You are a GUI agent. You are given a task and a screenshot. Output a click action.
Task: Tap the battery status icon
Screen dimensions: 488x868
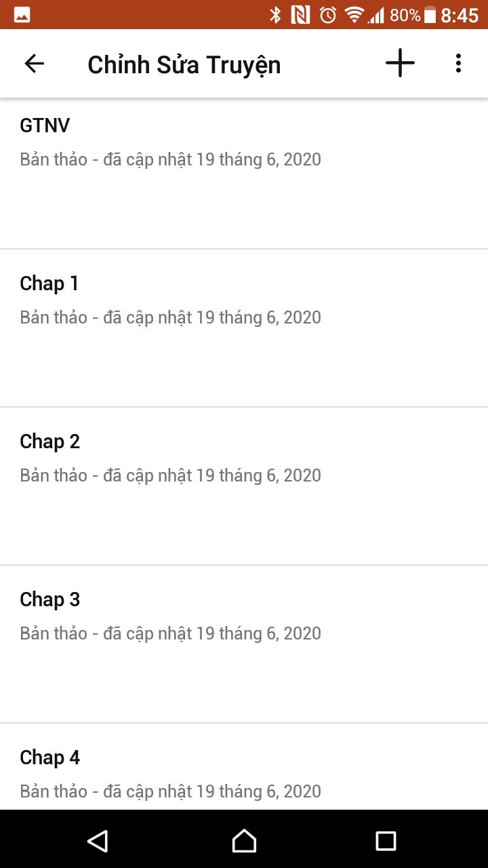coord(430,15)
